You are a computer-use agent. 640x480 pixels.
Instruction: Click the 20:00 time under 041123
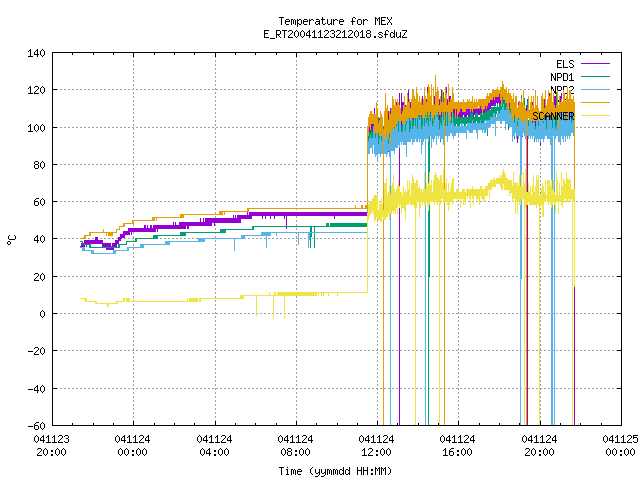51,452
